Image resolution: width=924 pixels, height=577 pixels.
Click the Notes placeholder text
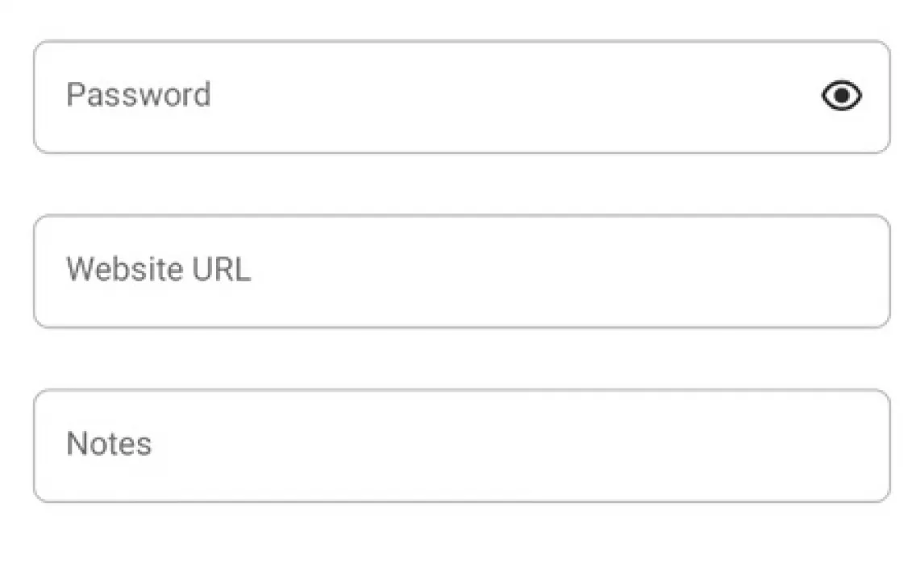pyautogui.click(x=109, y=444)
